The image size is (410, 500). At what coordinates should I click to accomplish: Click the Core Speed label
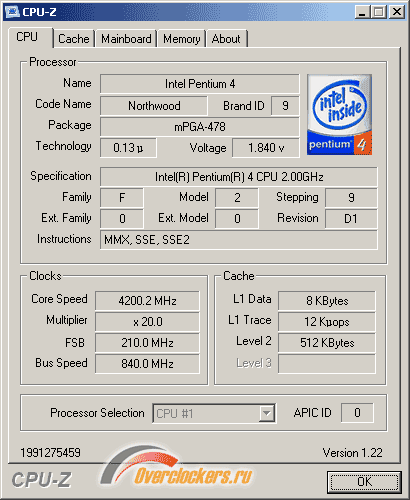coord(59,299)
